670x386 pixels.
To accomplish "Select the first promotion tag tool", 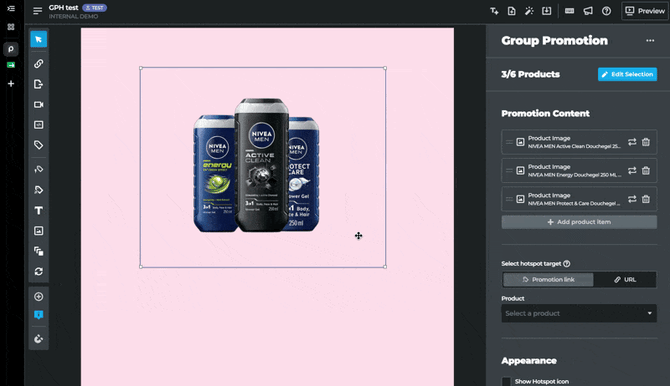I will click(38, 169).
